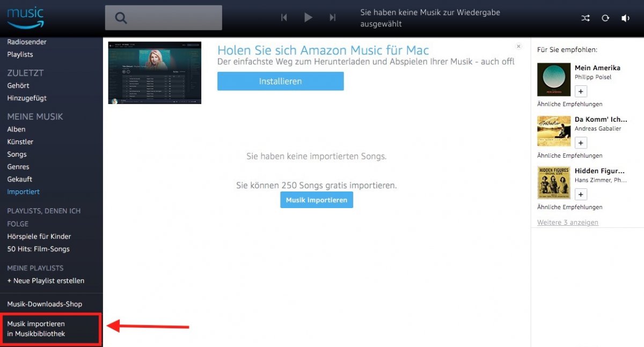Toggle repeat mode
The width and height of the screenshot is (644, 347).
pyautogui.click(x=605, y=18)
